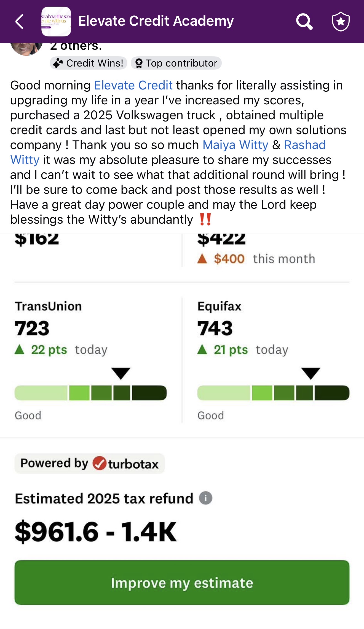Tap the Top contributor badge icon

tap(139, 63)
